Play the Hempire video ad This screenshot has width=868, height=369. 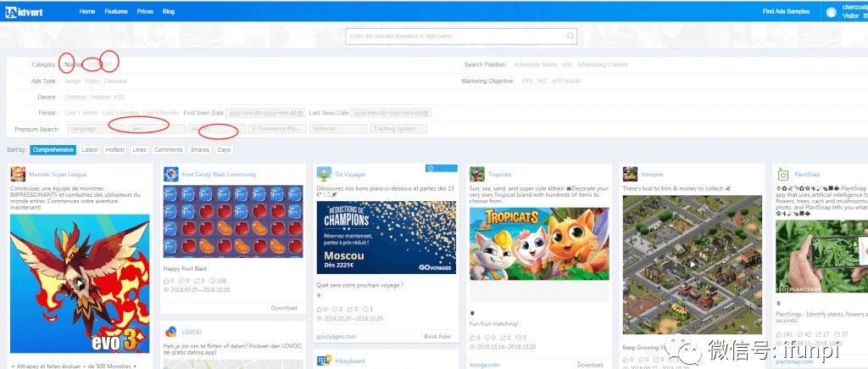(x=692, y=265)
